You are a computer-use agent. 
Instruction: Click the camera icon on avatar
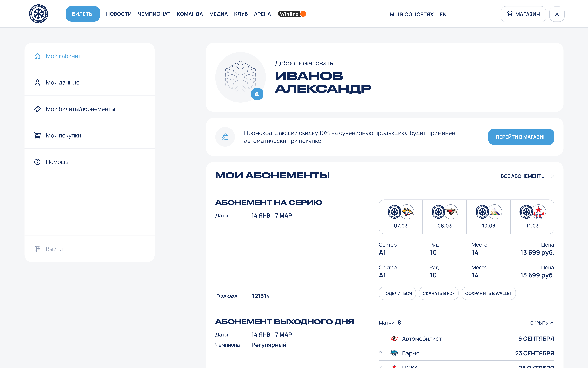coord(257,94)
